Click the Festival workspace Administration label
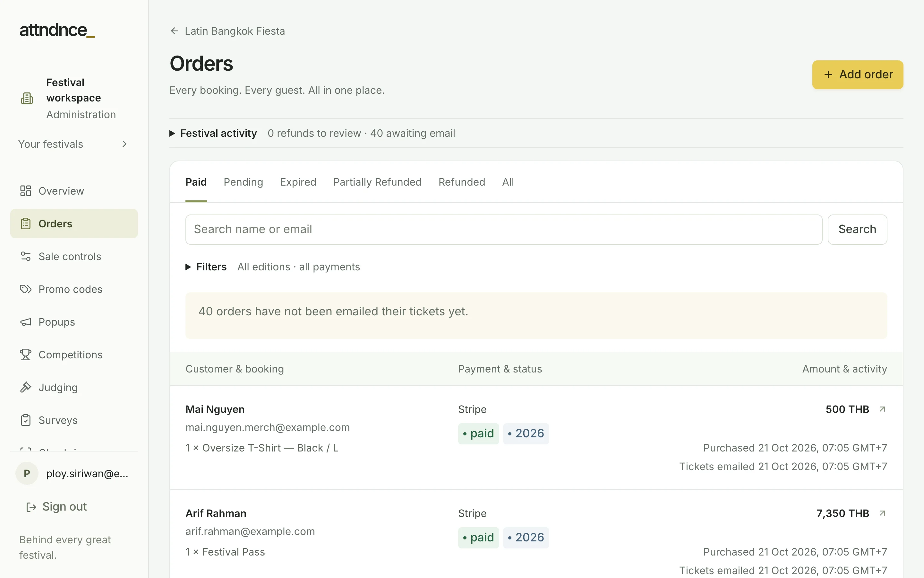This screenshot has height=578, width=924. (x=81, y=115)
